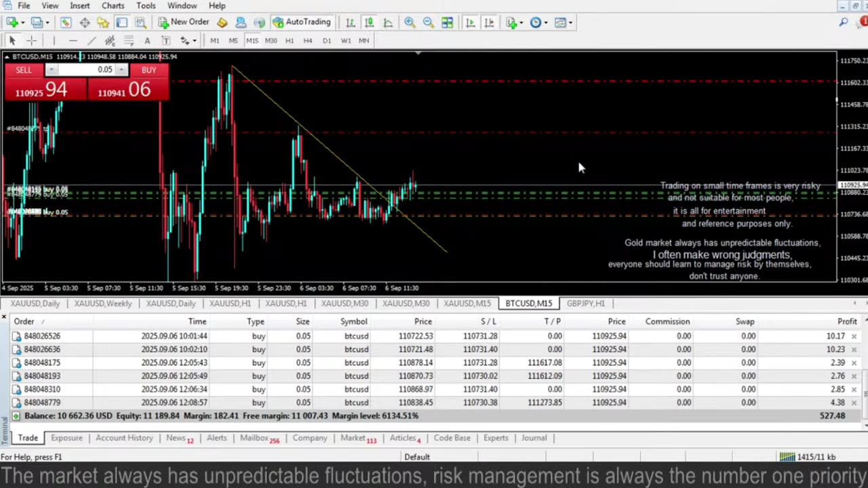The image size is (868, 488).
Task: Increase volume with right stepper arrow
Action: pyautogui.click(x=121, y=70)
